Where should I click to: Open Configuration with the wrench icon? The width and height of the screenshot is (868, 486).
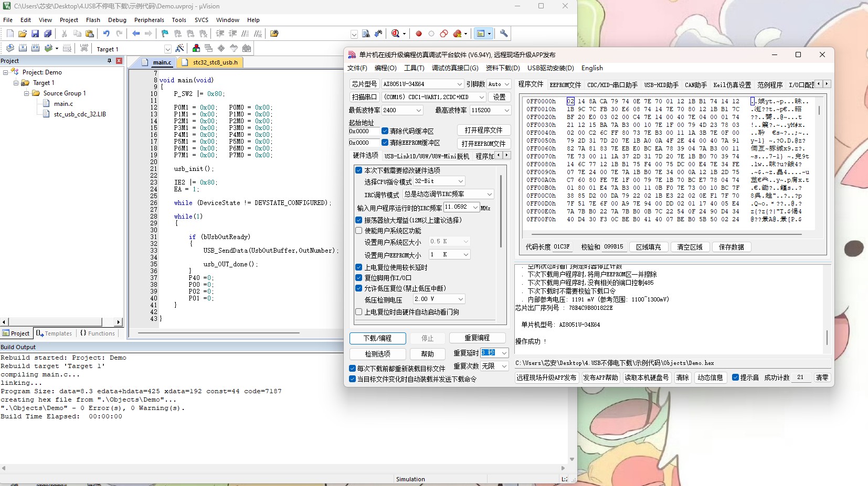point(504,34)
